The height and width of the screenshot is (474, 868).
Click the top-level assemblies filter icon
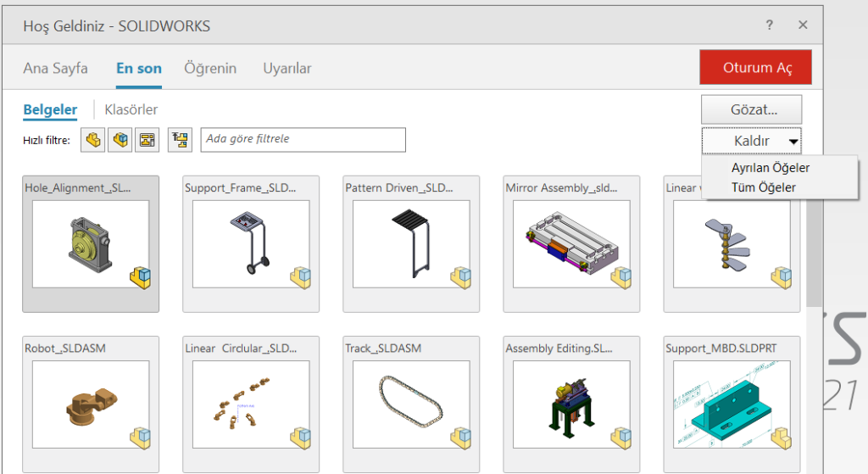coord(180,140)
